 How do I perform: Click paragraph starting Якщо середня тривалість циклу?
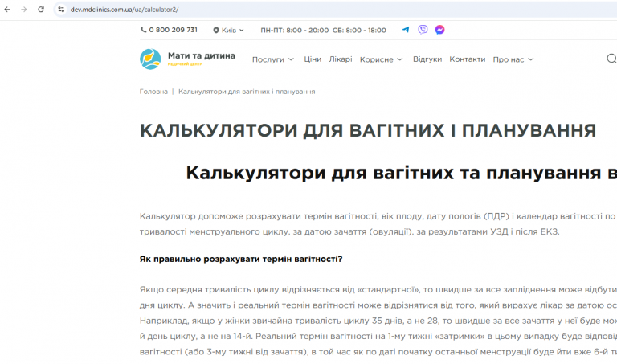click(378, 321)
